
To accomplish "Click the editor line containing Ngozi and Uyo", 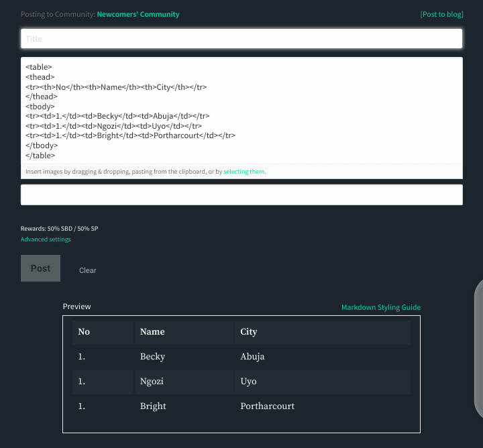I will 113,126.
